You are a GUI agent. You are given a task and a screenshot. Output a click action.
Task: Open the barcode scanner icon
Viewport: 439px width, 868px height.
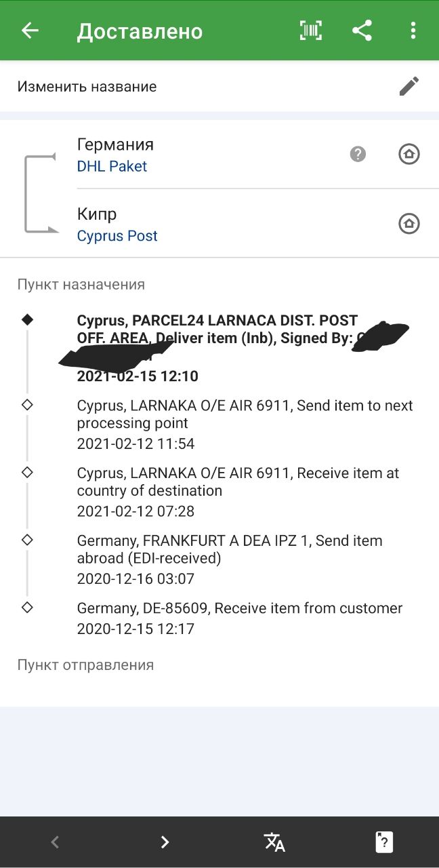[311, 31]
